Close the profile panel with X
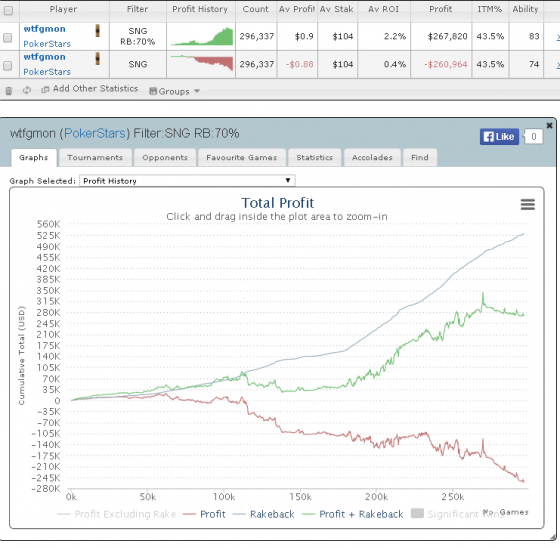 pyautogui.click(x=549, y=125)
